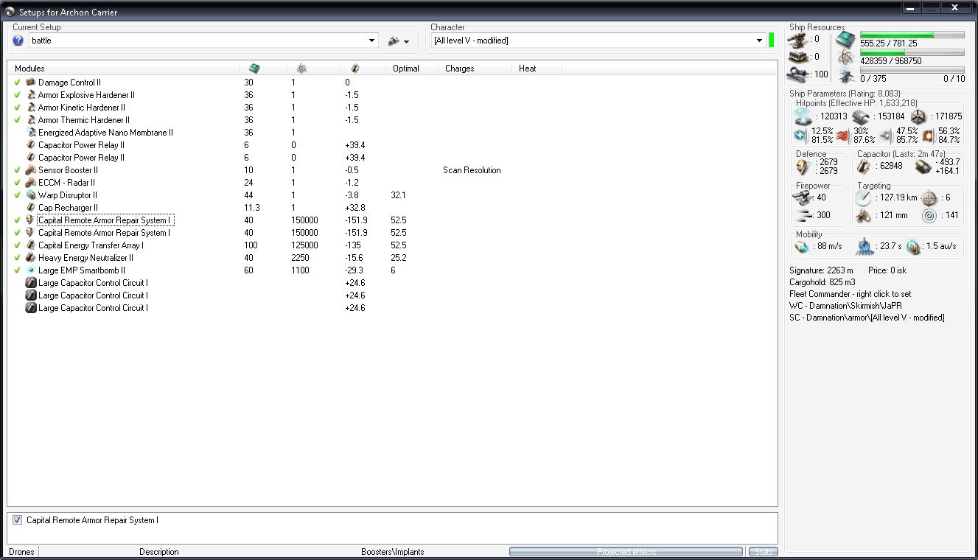Viewport: 978px width, 560px height.
Task: Toggle the green checkmark on Damage Control II
Action: point(17,83)
